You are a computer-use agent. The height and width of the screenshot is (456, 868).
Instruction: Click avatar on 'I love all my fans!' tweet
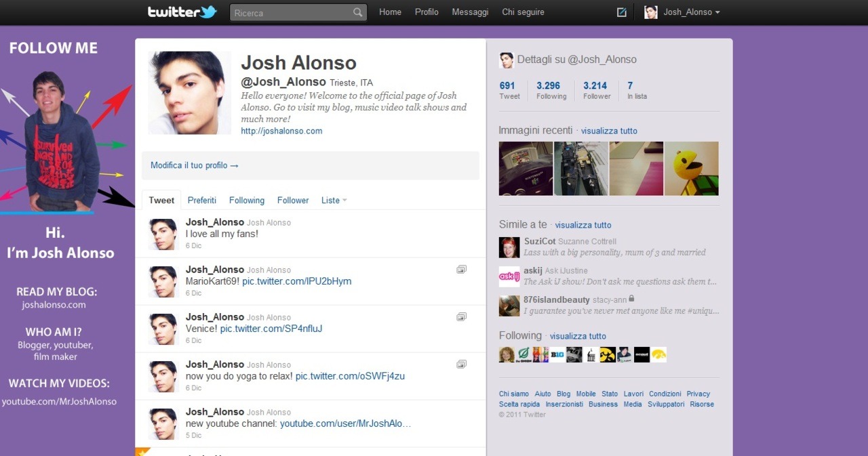click(x=163, y=234)
